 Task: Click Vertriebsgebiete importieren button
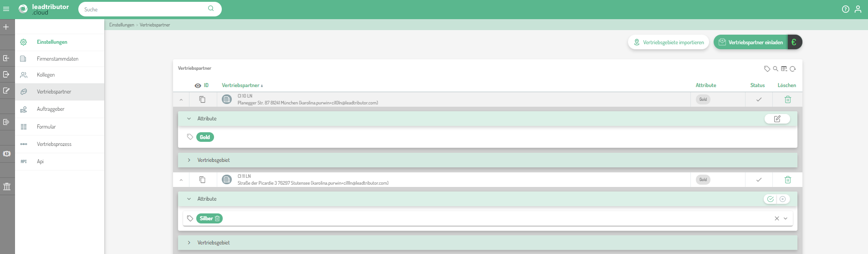click(x=669, y=42)
